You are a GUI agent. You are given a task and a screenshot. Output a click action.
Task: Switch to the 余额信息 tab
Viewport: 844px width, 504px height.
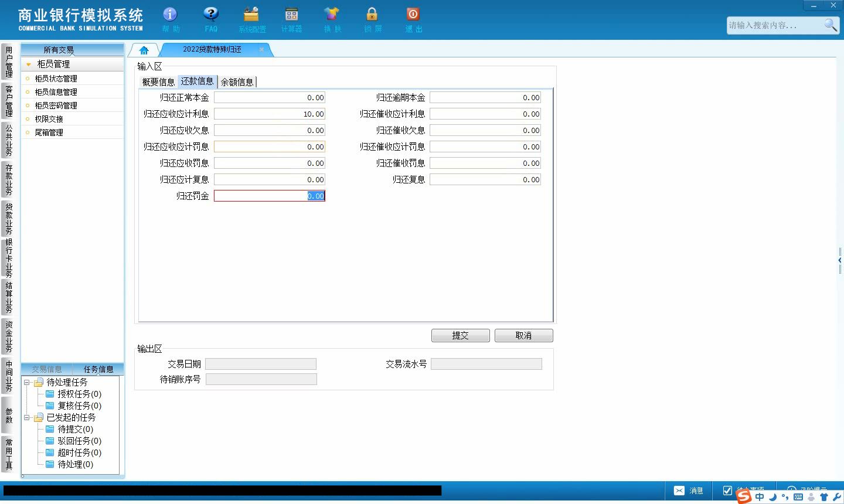pos(237,82)
